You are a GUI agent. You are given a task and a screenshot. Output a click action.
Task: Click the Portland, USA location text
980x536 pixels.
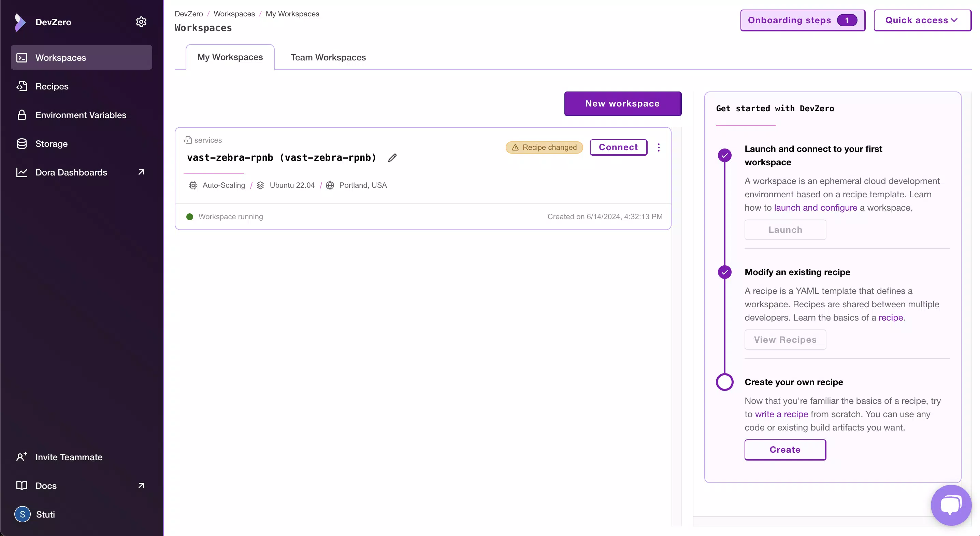[x=363, y=185]
